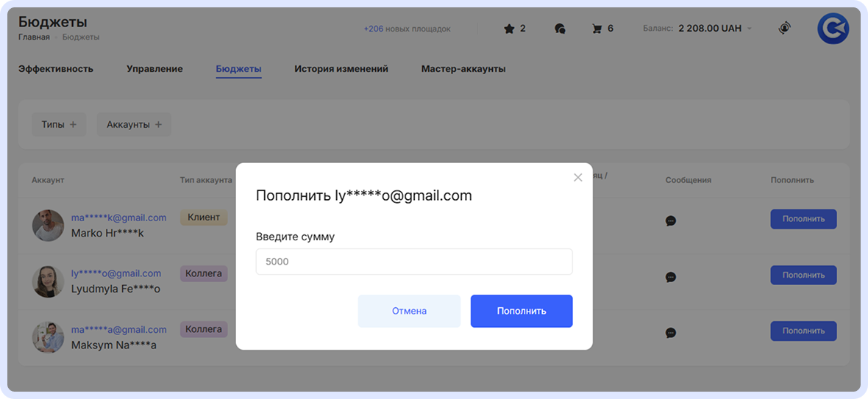Switch to the История изменений tab
This screenshot has width=868, height=399.
[x=341, y=69]
